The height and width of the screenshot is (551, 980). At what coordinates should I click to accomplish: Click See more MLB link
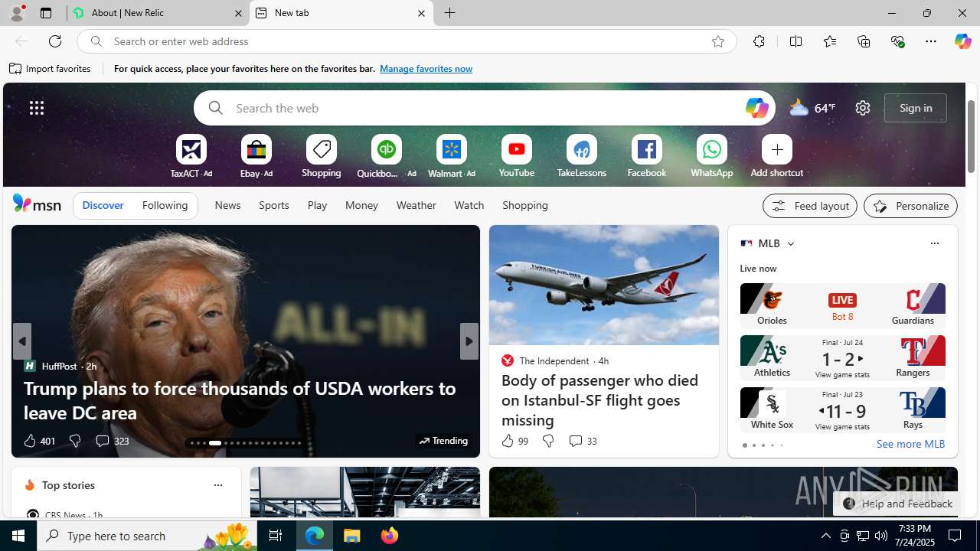[x=910, y=444]
